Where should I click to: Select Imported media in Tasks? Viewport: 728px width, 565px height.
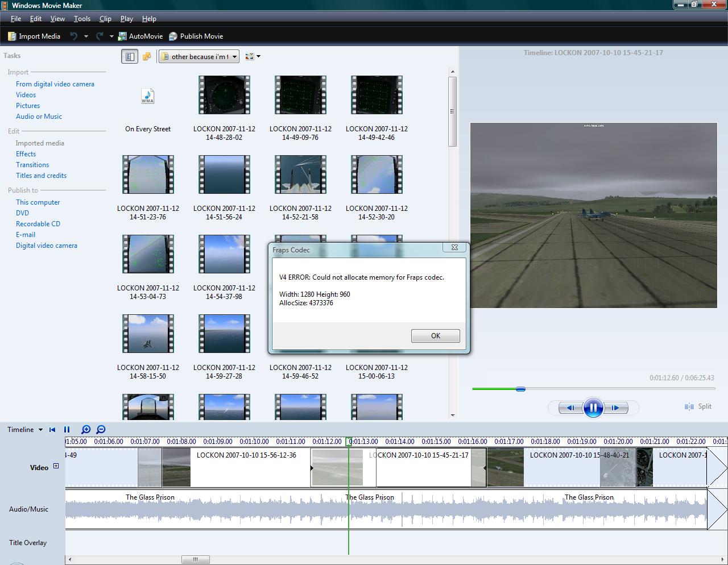[x=40, y=143]
